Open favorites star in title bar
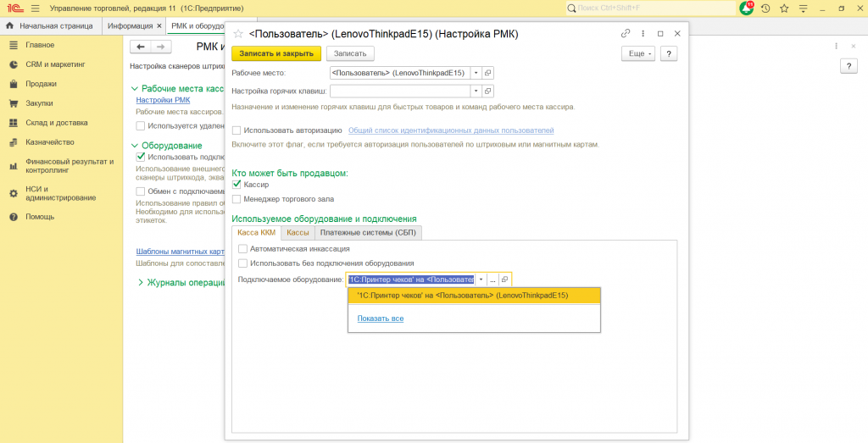868x443 pixels. (784, 8)
